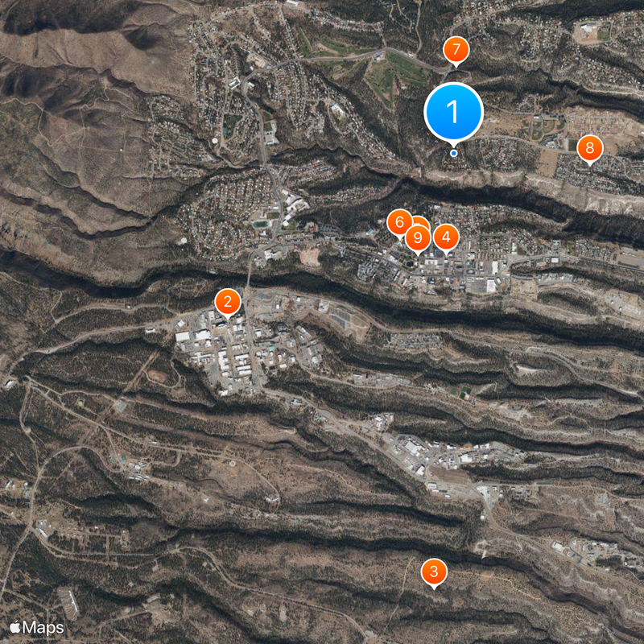The height and width of the screenshot is (644, 644).
Task: Click orange pin 2 near the laboratory complex
Action: coord(229,301)
